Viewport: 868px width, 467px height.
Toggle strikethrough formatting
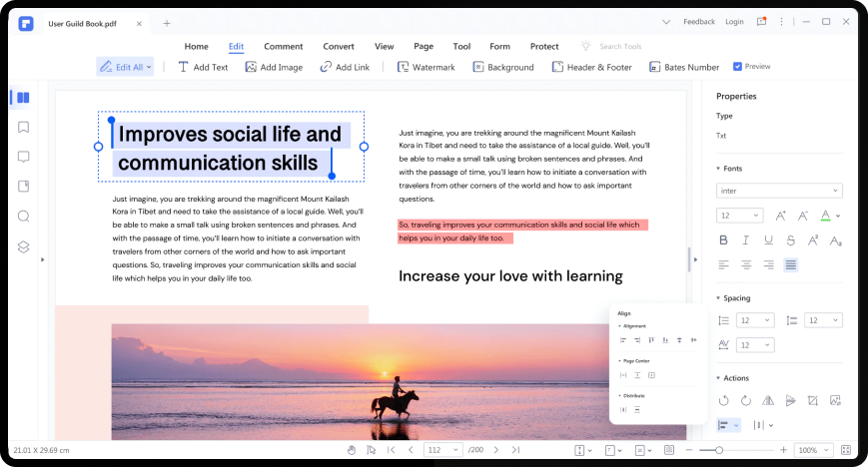coord(790,240)
